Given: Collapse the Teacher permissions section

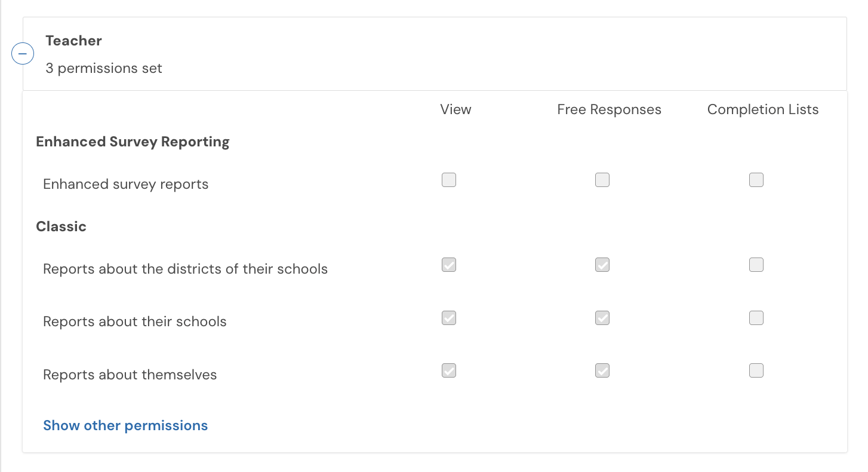Looking at the screenshot, I should (x=23, y=54).
